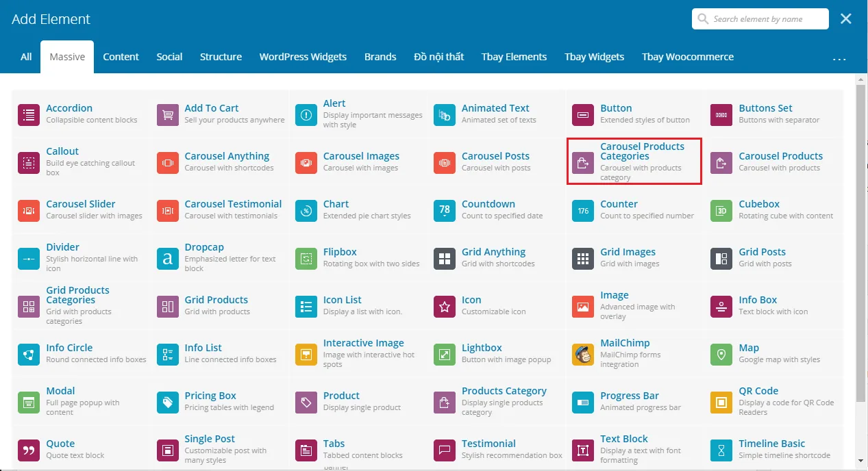868x471 pixels.
Task: Click the Carousel Anything icon
Action: (167, 163)
